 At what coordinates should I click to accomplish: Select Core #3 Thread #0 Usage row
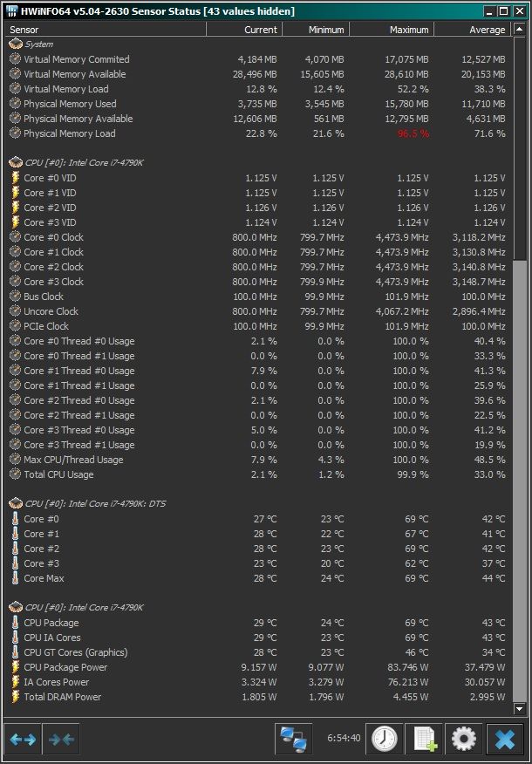(258, 430)
